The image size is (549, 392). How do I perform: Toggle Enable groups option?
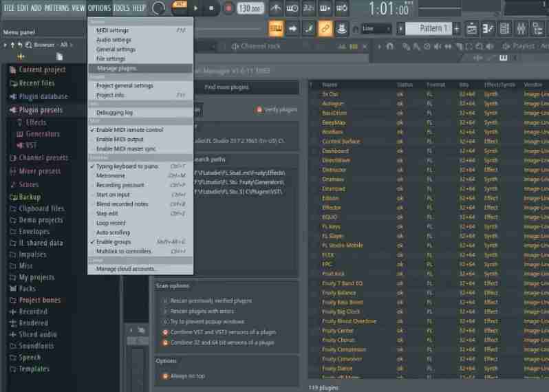(140, 242)
